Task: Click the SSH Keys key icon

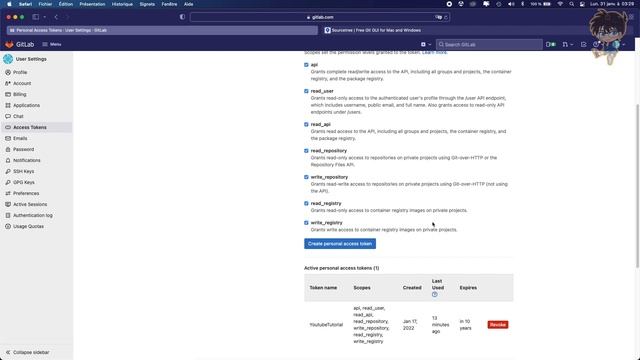Action: pos(8,171)
